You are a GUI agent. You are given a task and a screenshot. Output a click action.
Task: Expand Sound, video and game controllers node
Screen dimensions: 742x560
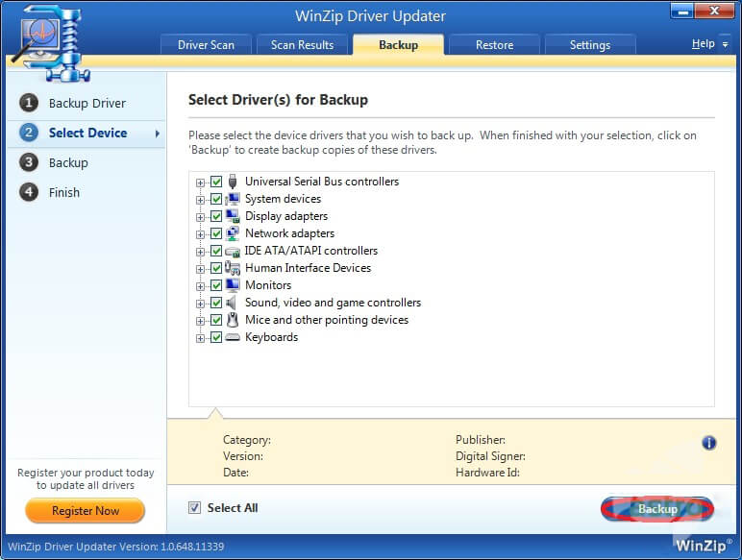[x=200, y=304]
